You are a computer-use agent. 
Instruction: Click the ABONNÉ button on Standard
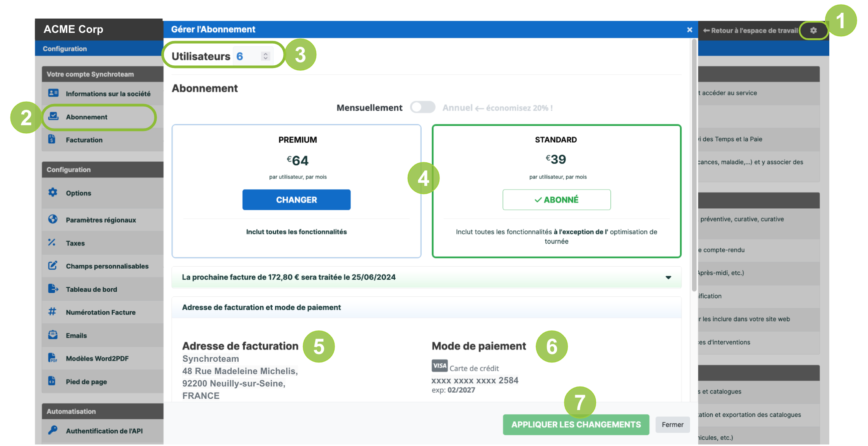click(x=556, y=200)
